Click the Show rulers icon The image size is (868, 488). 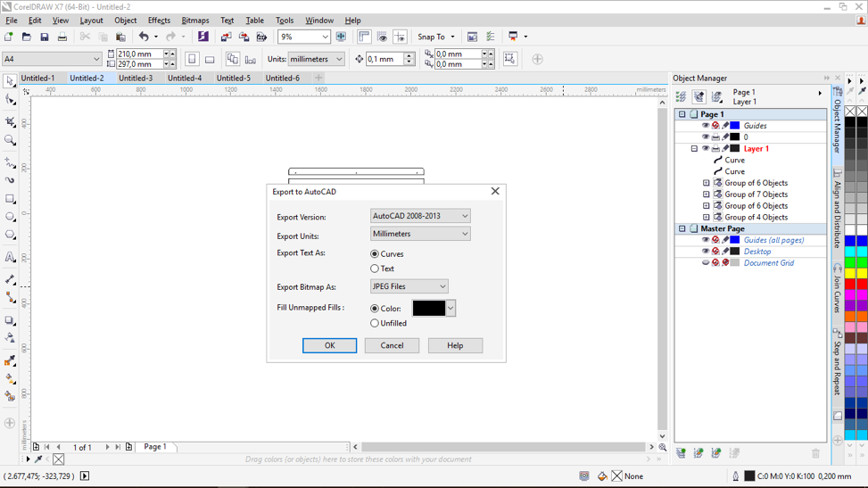click(364, 37)
